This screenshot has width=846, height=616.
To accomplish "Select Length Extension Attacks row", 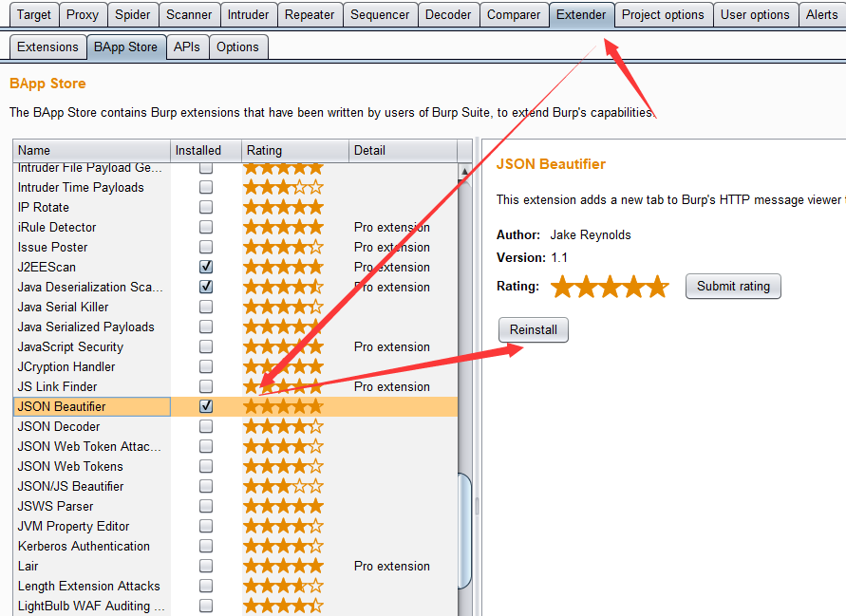I will (x=235, y=586).
